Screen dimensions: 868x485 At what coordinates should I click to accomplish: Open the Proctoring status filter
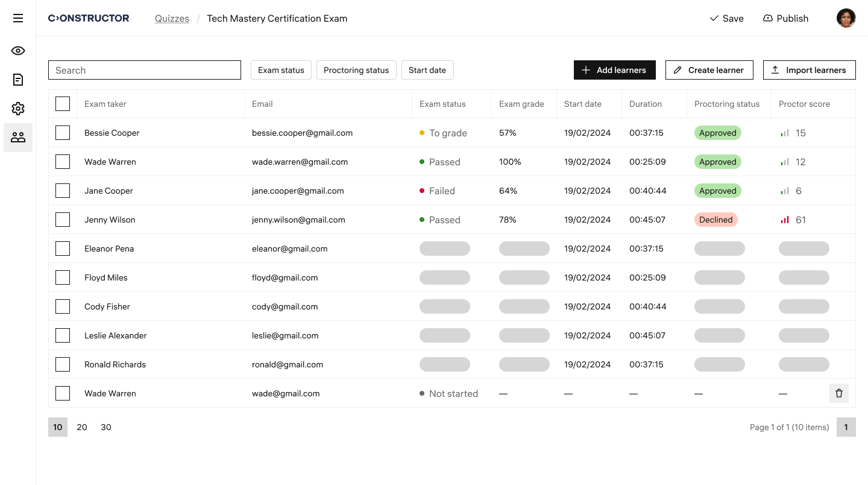[x=356, y=70]
